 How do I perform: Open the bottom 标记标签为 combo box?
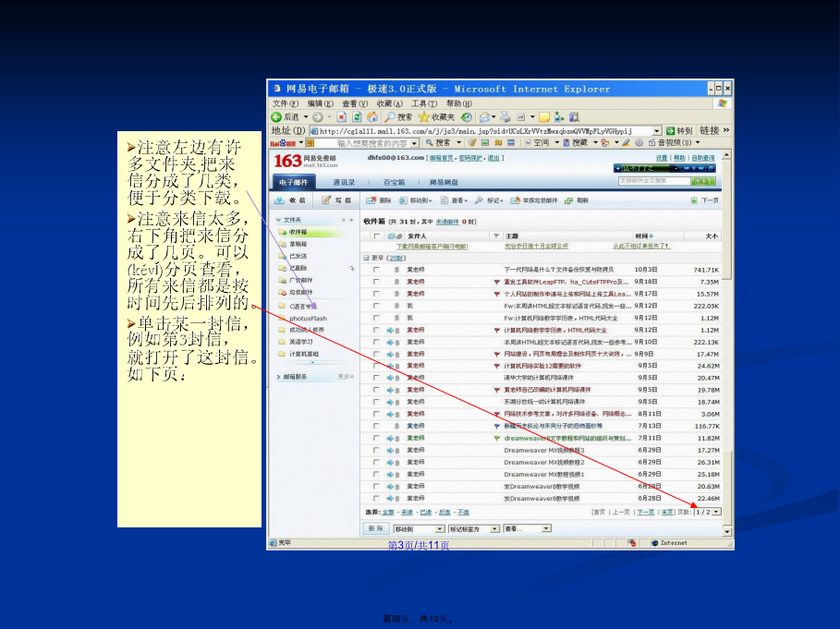click(475, 529)
